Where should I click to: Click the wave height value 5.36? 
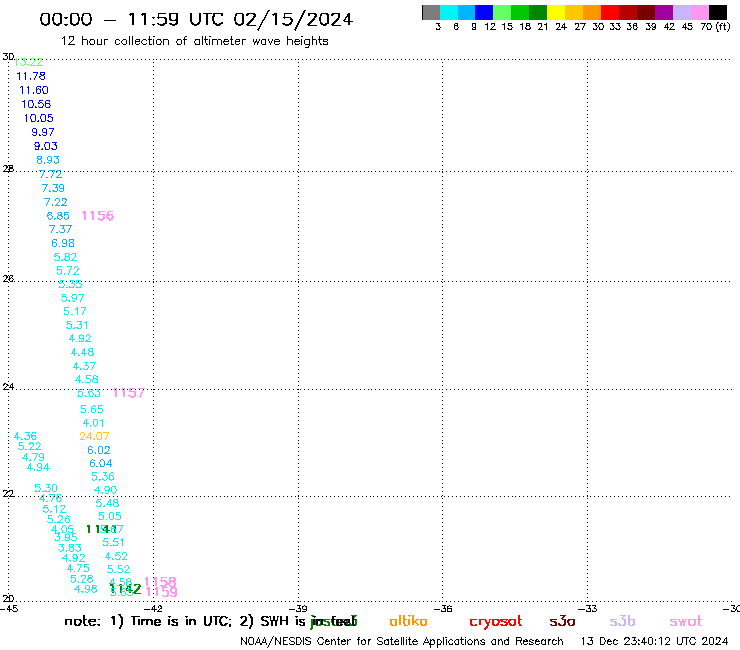(103, 476)
